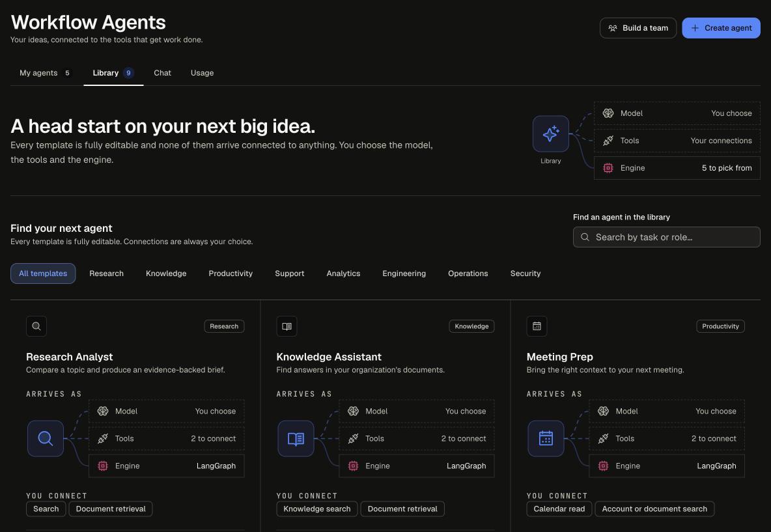Viewport: 771px width, 532px height.
Task: Click the Meeting Prep small calendar icon
Action: (537, 326)
